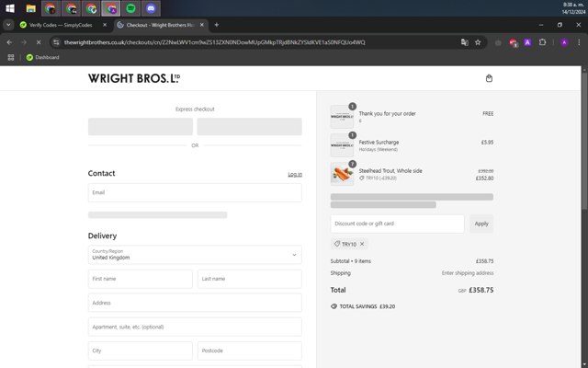Close the Checkout tab
The height and width of the screenshot is (368, 588).
pos(202,25)
